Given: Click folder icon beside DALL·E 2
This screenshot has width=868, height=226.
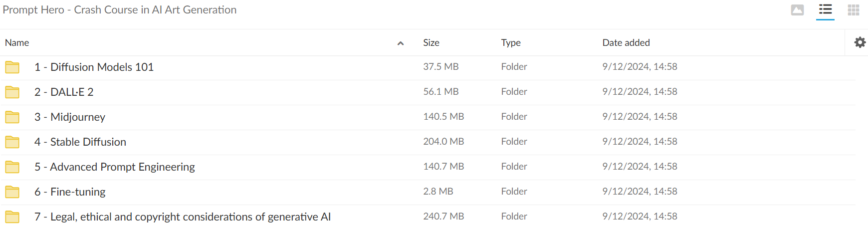Looking at the screenshot, I should click(x=12, y=92).
